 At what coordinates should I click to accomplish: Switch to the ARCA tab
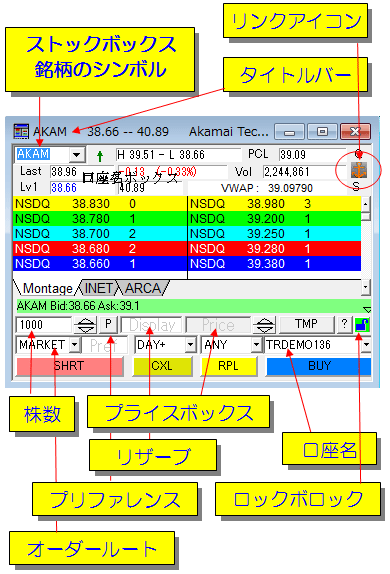point(143,288)
